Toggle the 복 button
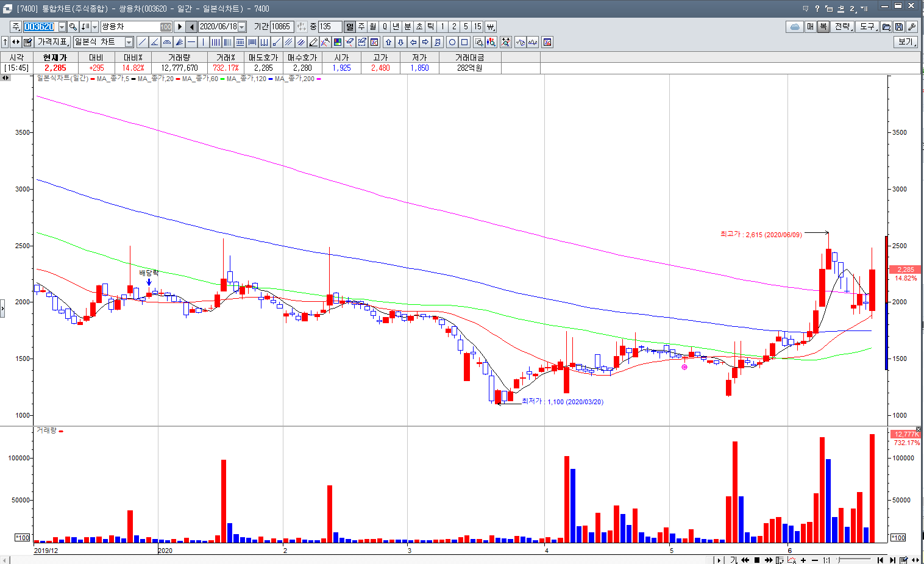The height and width of the screenshot is (564, 924). coord(823,27)
